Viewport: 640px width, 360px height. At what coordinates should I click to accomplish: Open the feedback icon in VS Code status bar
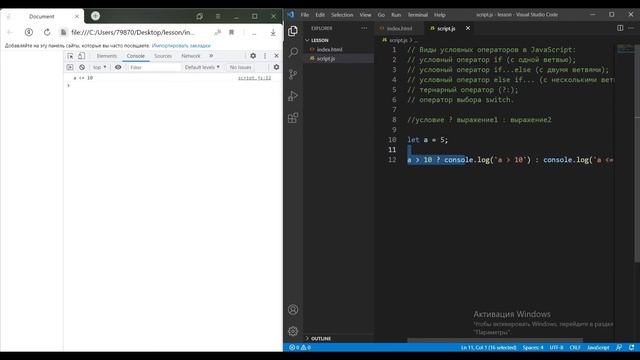pyautogui.click(x=619, y=347)
